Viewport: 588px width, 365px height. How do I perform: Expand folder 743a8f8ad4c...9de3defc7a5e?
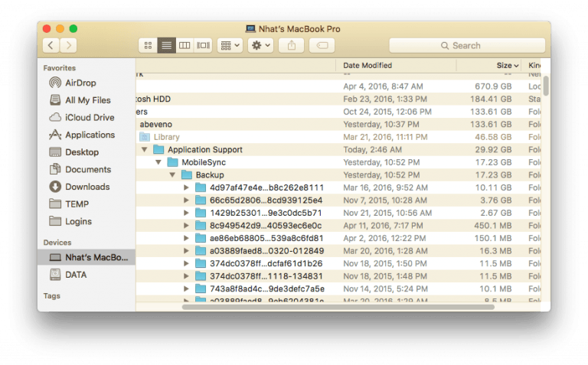pos(186,288)
